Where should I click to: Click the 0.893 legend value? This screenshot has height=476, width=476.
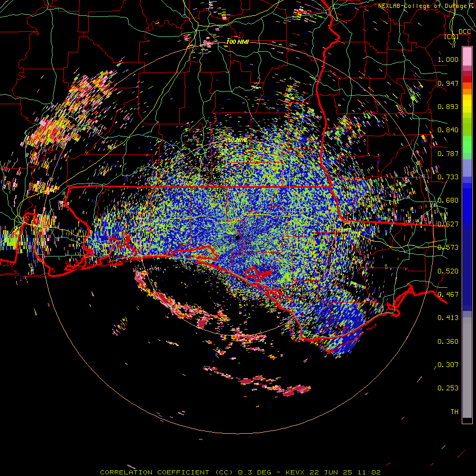point(448,106)
